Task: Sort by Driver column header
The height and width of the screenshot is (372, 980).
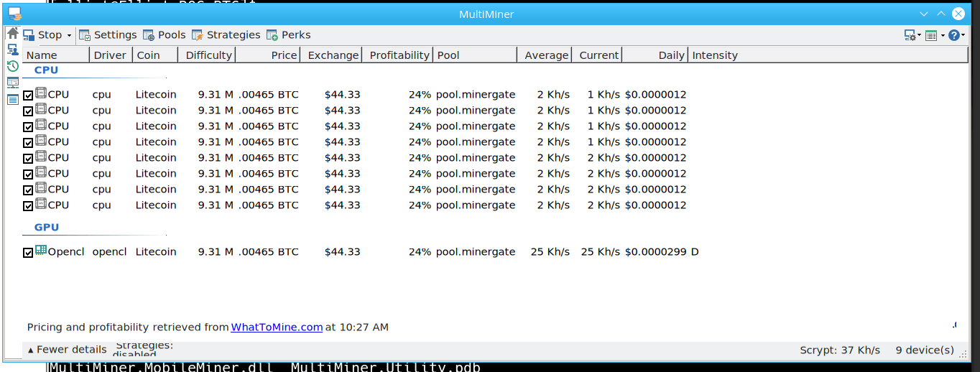Action: (111, 55)
